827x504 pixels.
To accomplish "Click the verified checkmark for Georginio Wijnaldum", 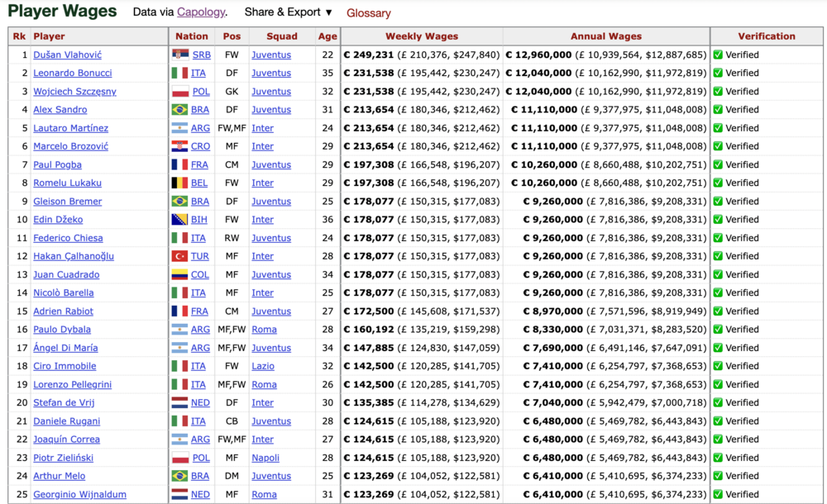I will [718, 494].
